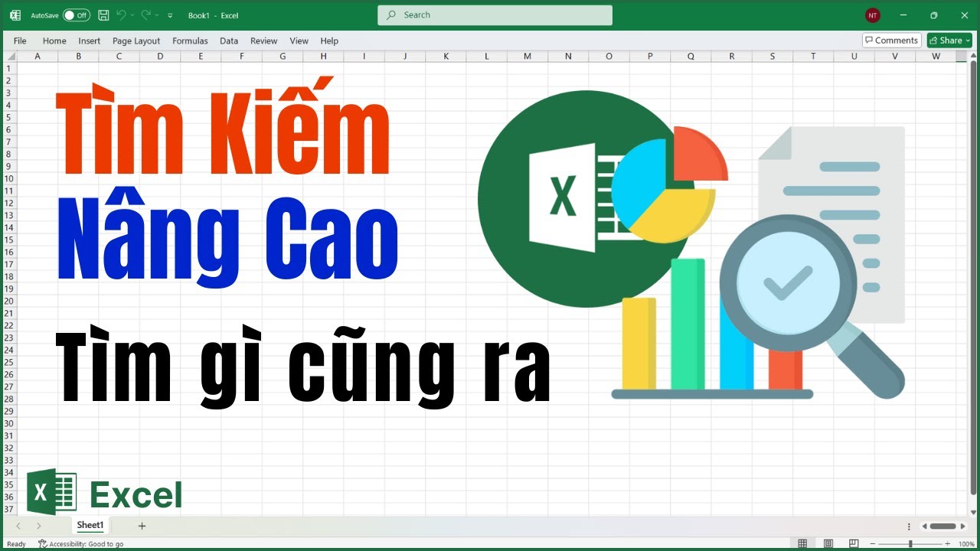Add a new sheet with plus icon

pos(142,526)
